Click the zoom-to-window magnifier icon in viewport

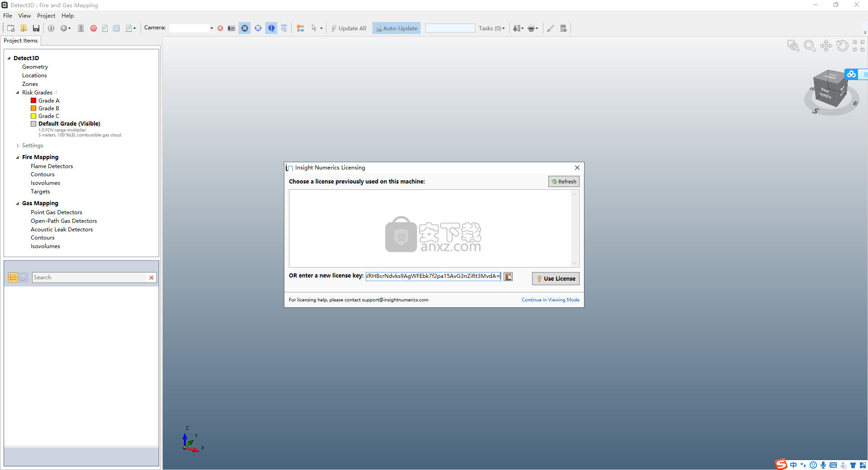click(793, 46)
